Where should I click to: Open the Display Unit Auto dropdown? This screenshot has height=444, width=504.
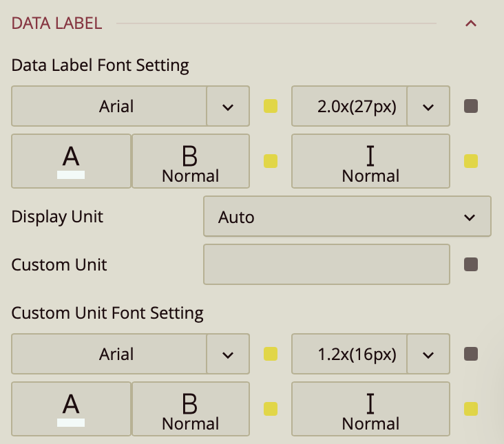[x=347, y=217]
